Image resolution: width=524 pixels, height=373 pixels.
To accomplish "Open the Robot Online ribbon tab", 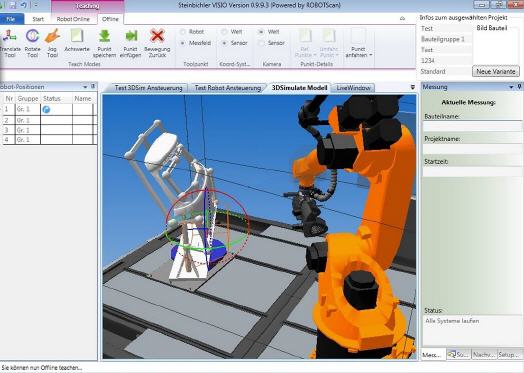I will (x=73, y=19).
